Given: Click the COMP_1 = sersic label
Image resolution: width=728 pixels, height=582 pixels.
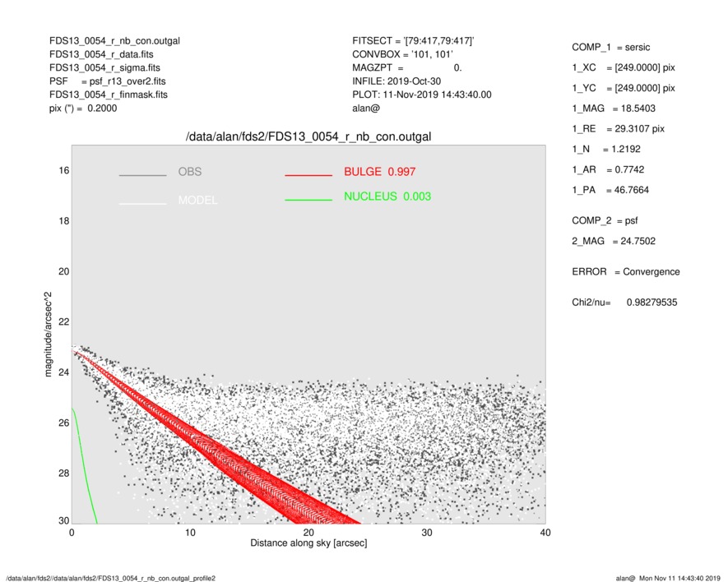Looking at the screenshot, I should tap(611, 48).
